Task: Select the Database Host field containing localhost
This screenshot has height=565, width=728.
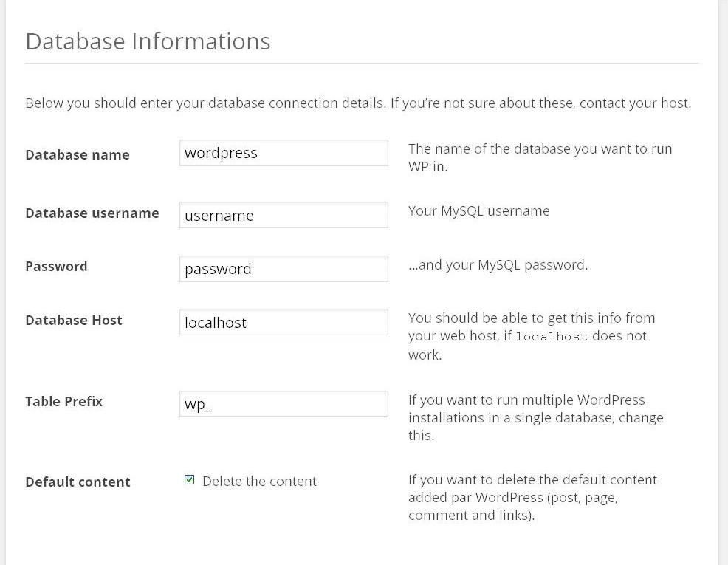Action: 284,322
